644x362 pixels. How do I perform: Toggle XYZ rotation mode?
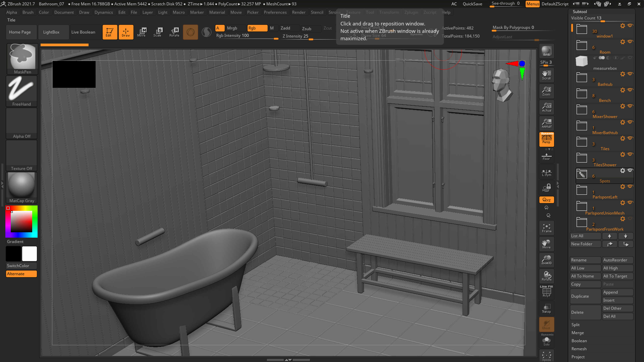[547, 200]
